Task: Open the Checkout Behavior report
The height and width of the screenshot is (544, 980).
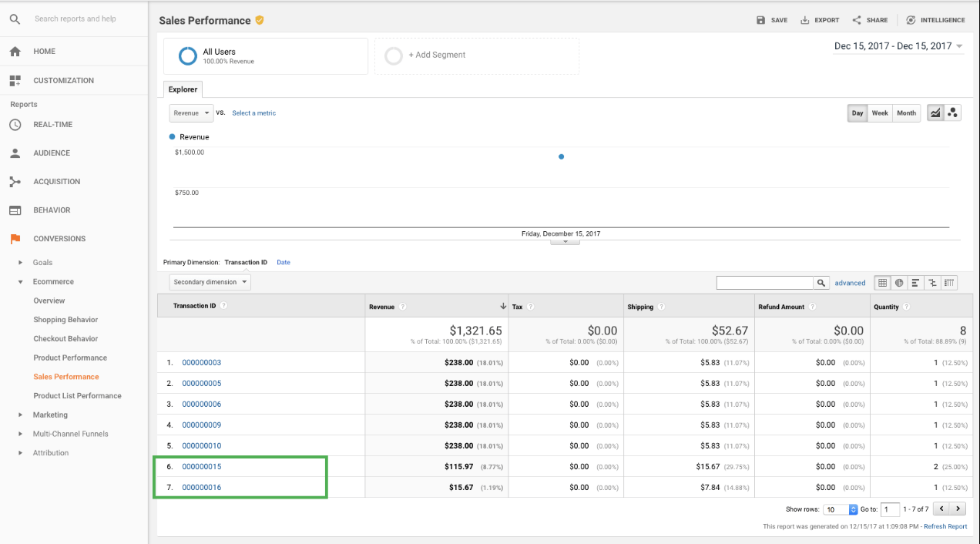Action: [65, 339]
